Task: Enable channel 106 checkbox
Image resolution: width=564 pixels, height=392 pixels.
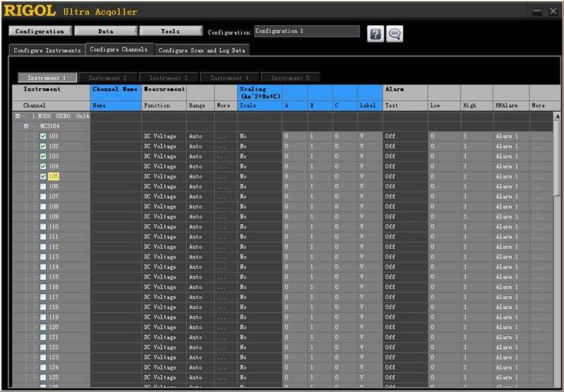Action: 43,187
